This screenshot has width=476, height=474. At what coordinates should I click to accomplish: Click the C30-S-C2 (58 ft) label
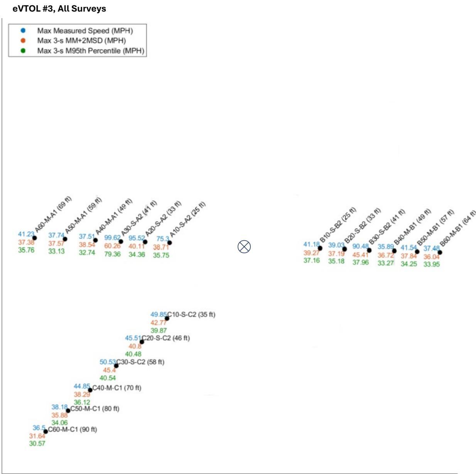click(x=140, y=362)
